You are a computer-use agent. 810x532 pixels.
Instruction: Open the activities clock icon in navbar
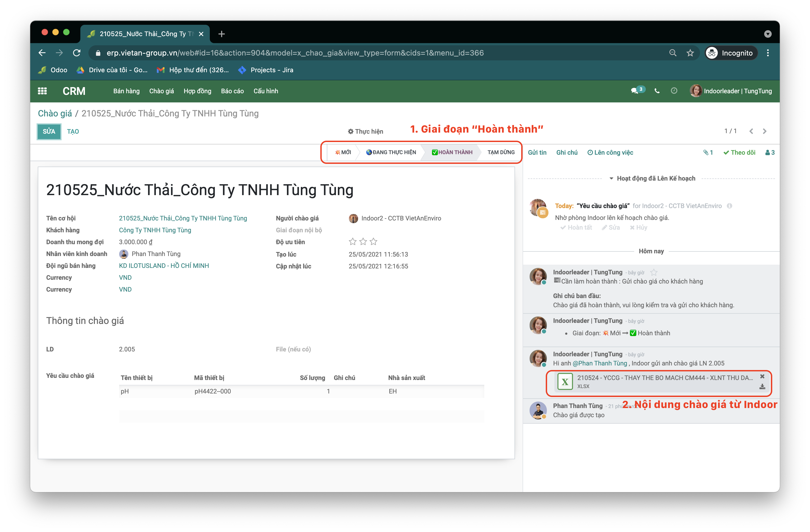coord(674,91)
